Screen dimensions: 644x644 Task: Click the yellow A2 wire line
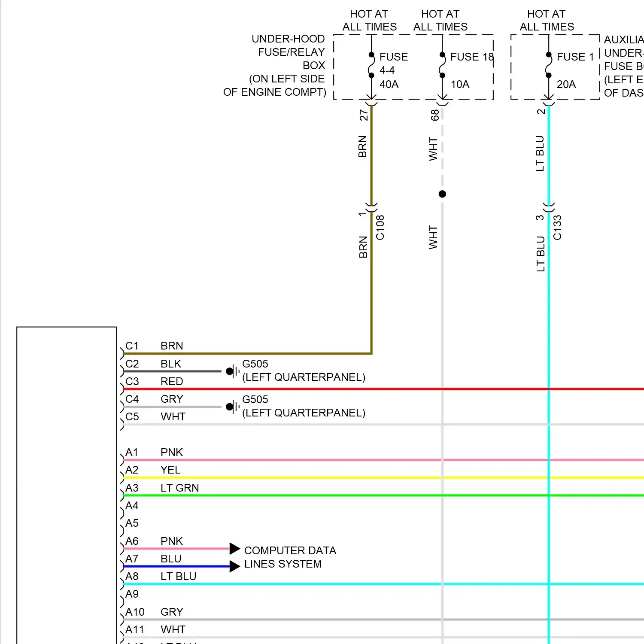[x=383, y=477]
